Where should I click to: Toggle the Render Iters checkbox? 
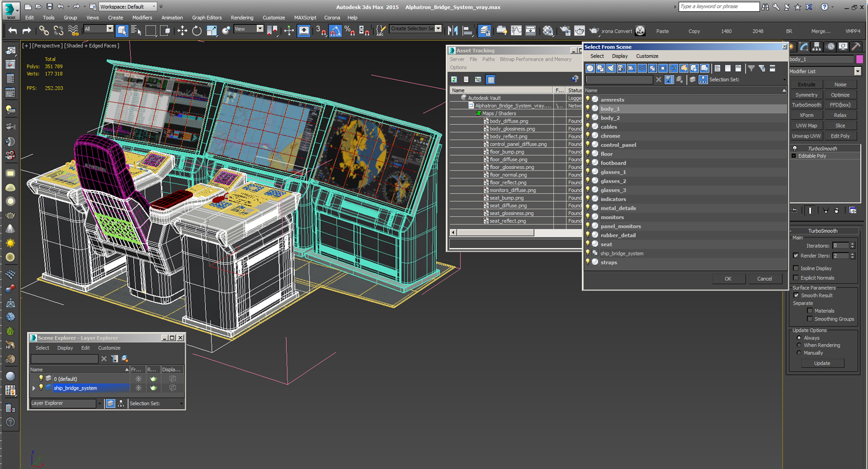point(796,256)
